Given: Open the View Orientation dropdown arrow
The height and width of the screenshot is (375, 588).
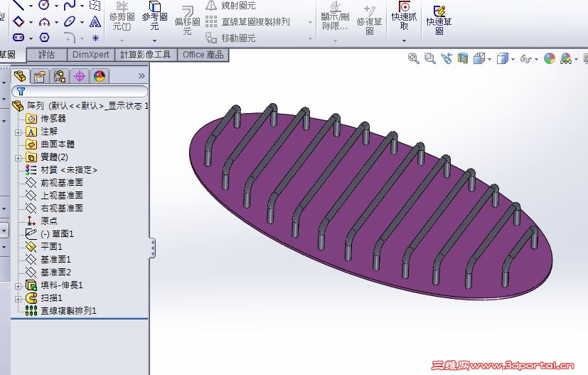Looking at the screenshot, I should pyautogui.click(x=490, y=59).
